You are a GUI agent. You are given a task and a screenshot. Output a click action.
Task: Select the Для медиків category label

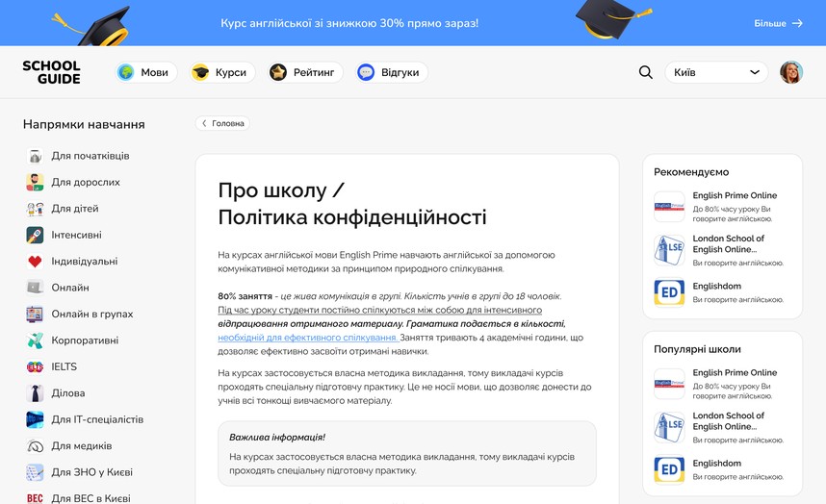(x=82, y=445)
